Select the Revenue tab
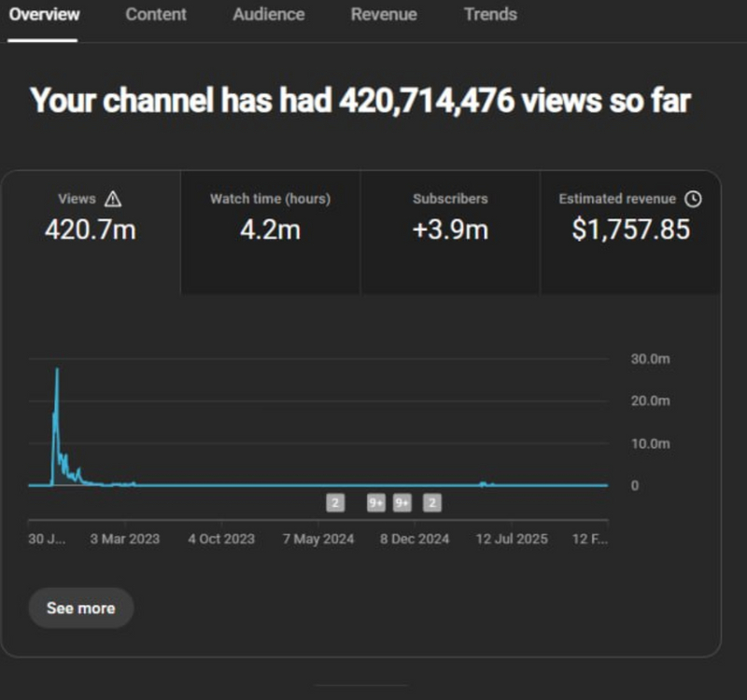This screenshot has width=747, height=700. 384,15
